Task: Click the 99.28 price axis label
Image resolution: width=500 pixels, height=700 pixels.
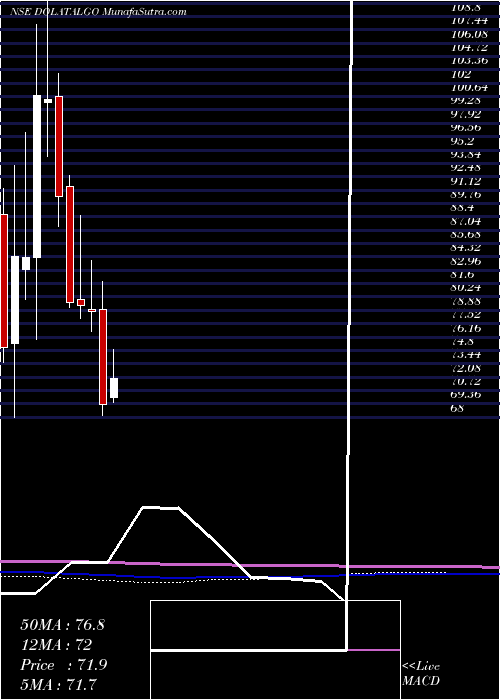Action: 466,101
